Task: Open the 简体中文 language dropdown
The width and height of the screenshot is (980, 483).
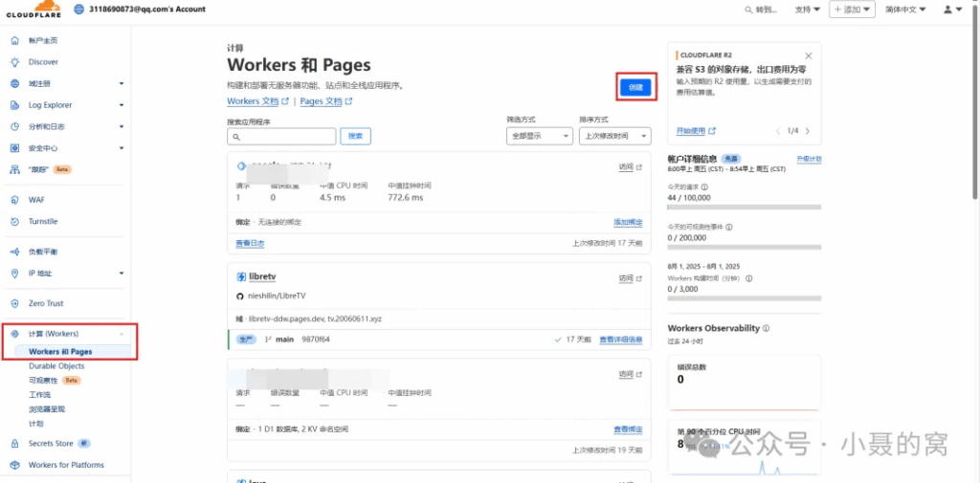Action: coord(905,10)
